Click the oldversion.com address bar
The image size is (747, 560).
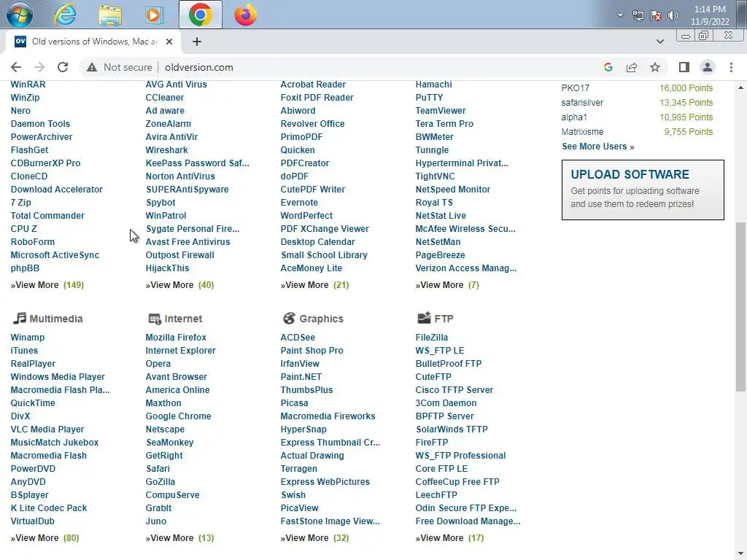click(x=198, y=67)
